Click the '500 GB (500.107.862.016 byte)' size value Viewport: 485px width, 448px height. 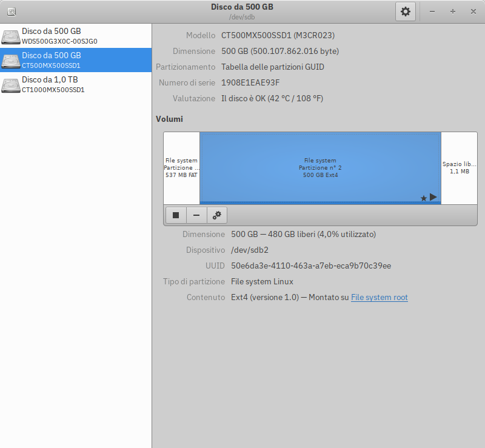point(280,51)
